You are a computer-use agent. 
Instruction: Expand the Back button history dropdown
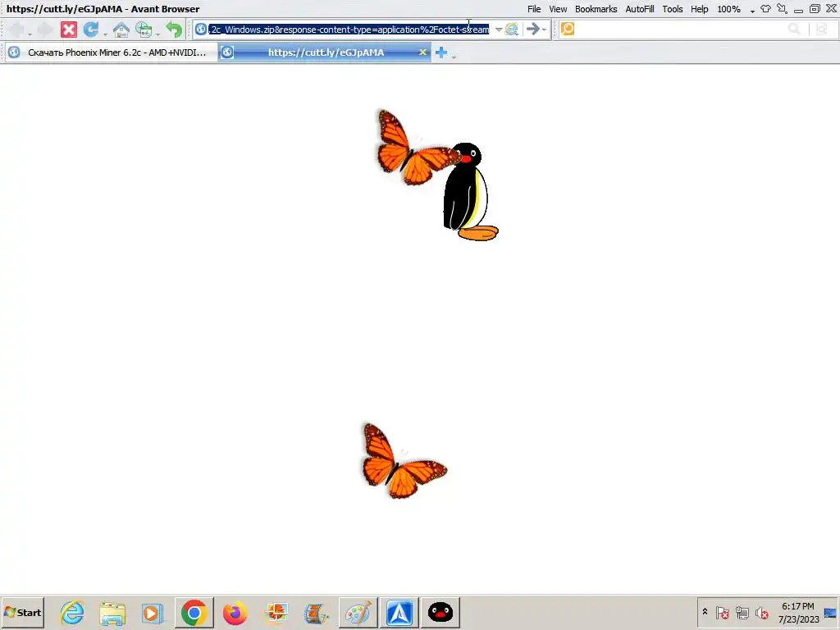30,33
